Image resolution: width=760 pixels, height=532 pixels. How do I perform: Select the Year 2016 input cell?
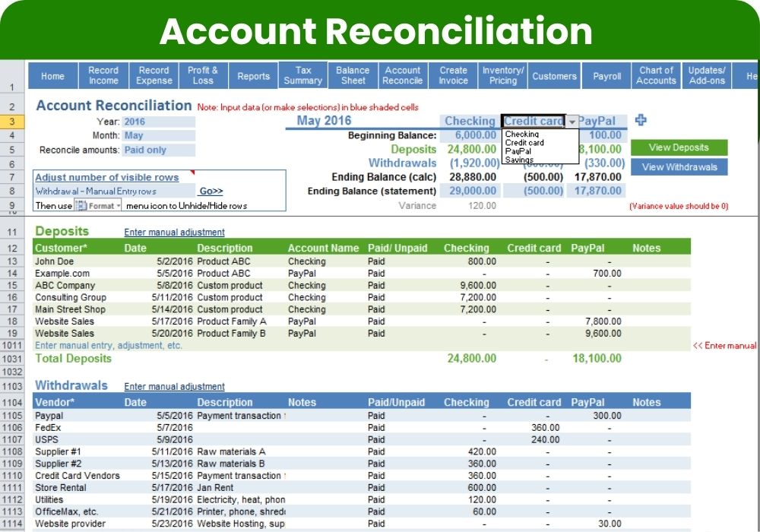point(158,122)
